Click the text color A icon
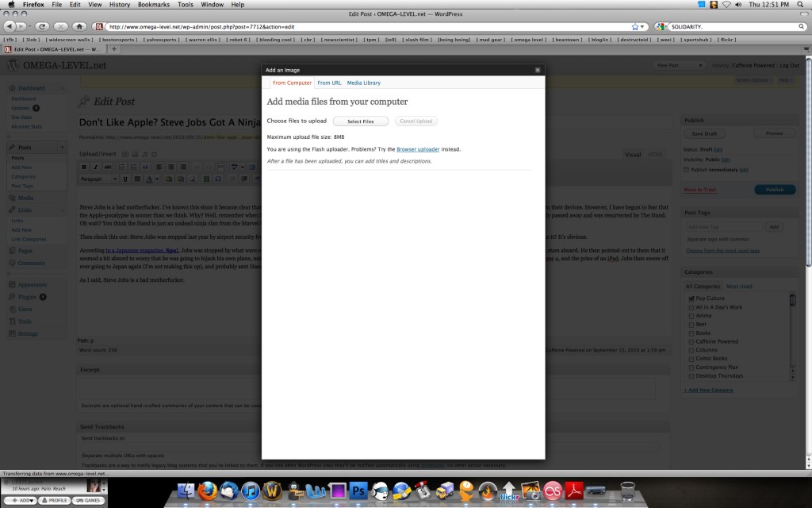This screenshot has width=812, height=508. tap(149, 179)
